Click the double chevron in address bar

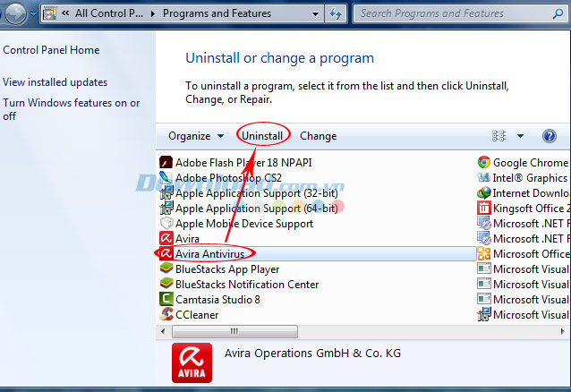(x=65, y=13)
